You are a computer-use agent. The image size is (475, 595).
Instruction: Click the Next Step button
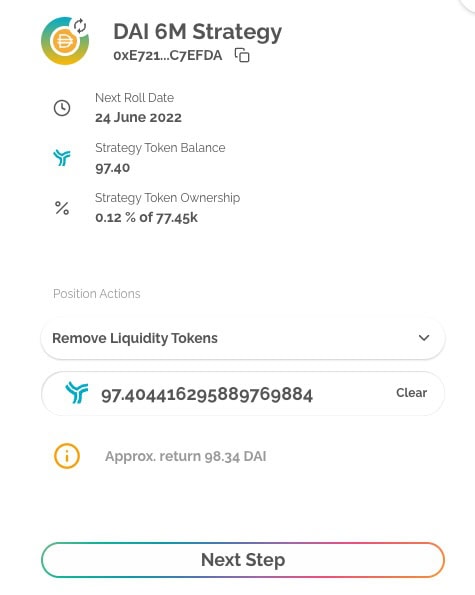243,560
